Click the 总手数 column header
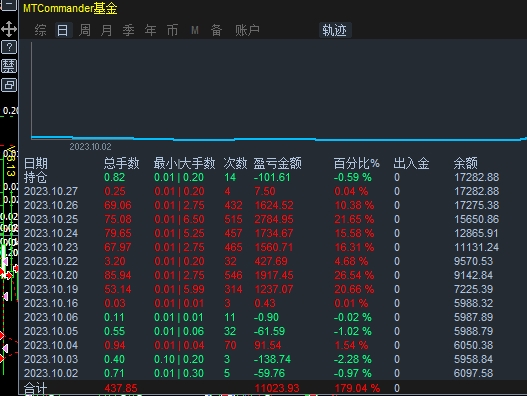 (121, 163)
